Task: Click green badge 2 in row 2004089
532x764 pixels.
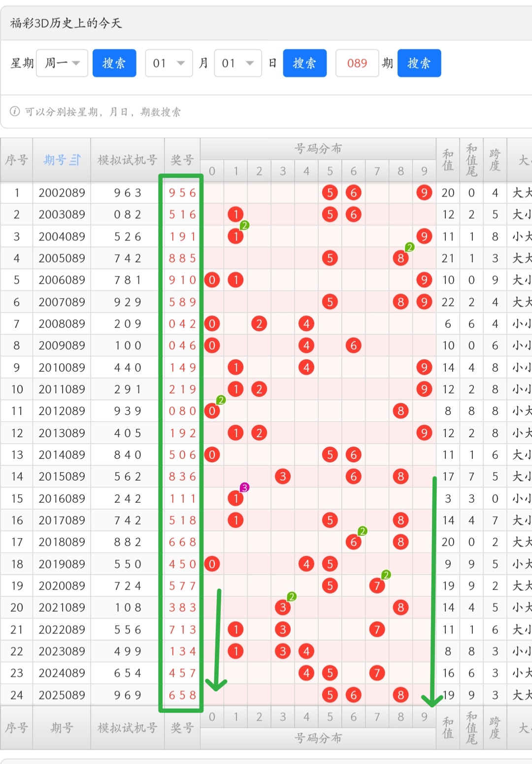Action: [x=244, y=225]
